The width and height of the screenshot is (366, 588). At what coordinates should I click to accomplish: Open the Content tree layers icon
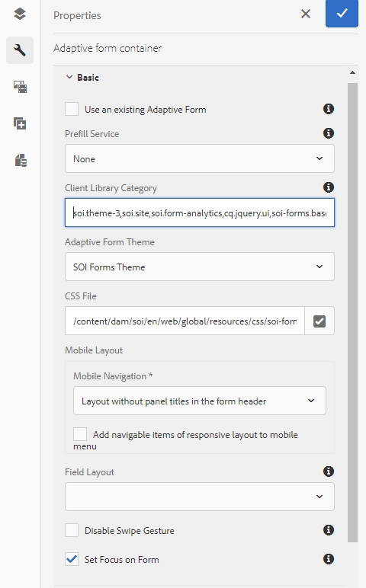point(20,14)
